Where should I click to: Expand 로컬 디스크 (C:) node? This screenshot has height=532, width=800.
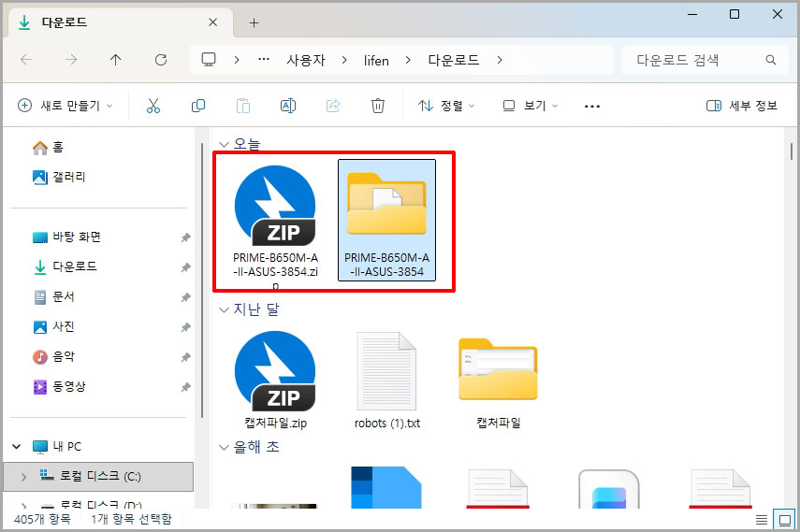pos(24,477)
